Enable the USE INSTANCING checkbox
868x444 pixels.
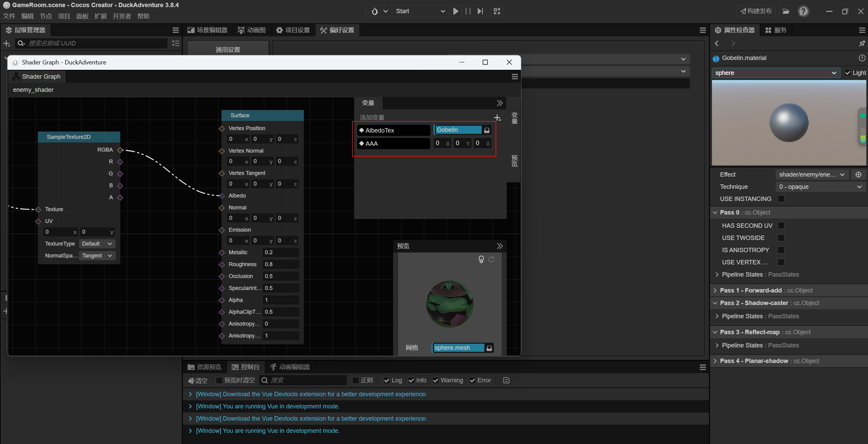click(781, 199)
